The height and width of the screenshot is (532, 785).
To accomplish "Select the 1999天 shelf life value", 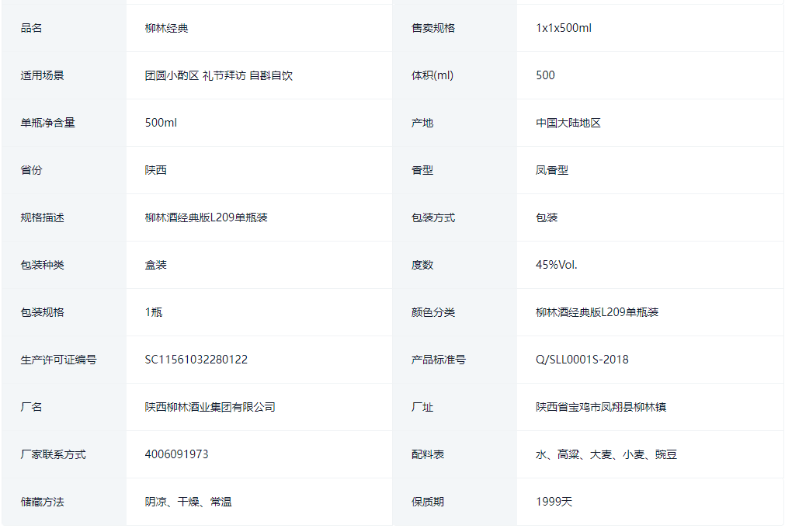I will tap(554, 502).
